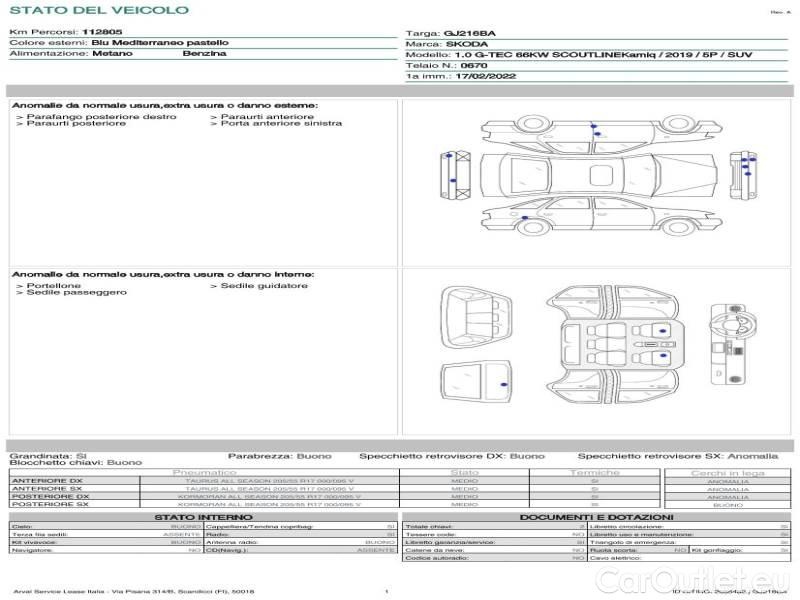This screenshot has width=800, height=600.
Task: Select the DOCUMENTI E DOTAZIONI section header
Action: 595,517
